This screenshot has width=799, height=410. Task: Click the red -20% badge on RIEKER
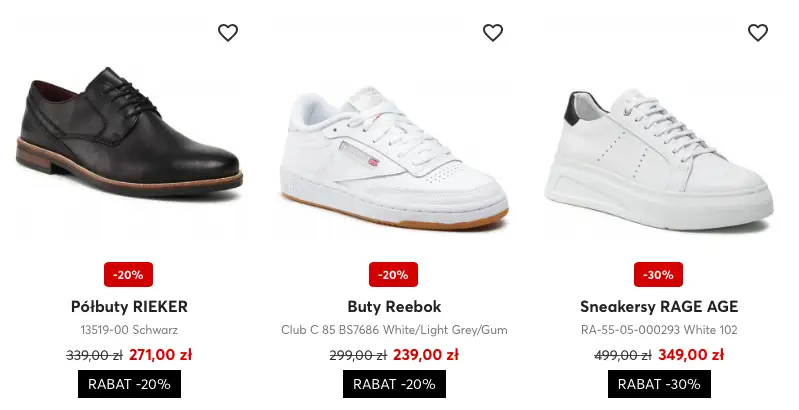point(128,274)
